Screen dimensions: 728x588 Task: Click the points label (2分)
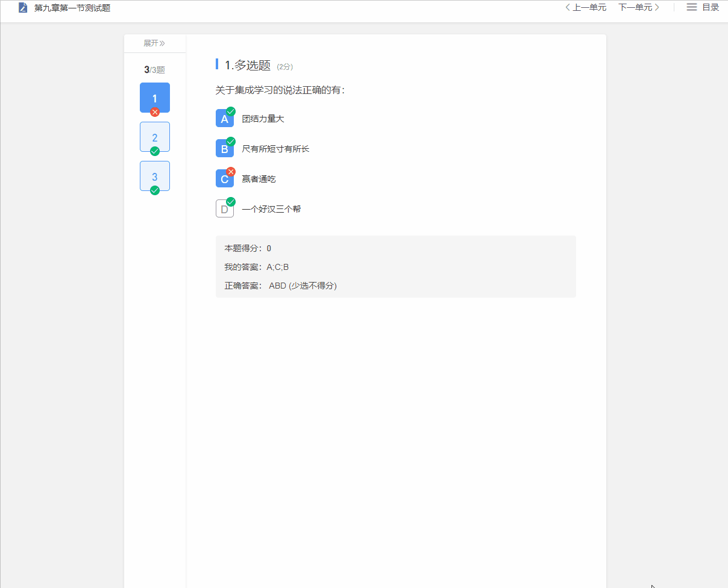coord(285,67)
